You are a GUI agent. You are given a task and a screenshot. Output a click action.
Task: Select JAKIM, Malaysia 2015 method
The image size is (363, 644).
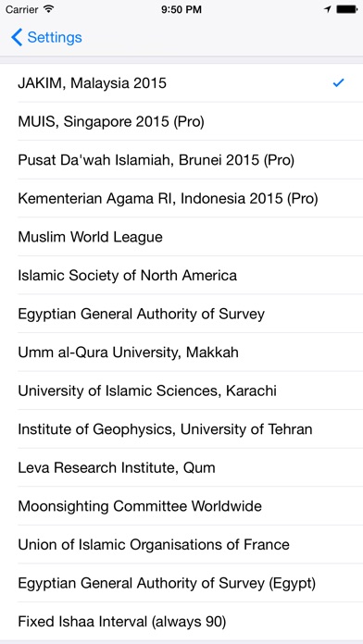181,83
